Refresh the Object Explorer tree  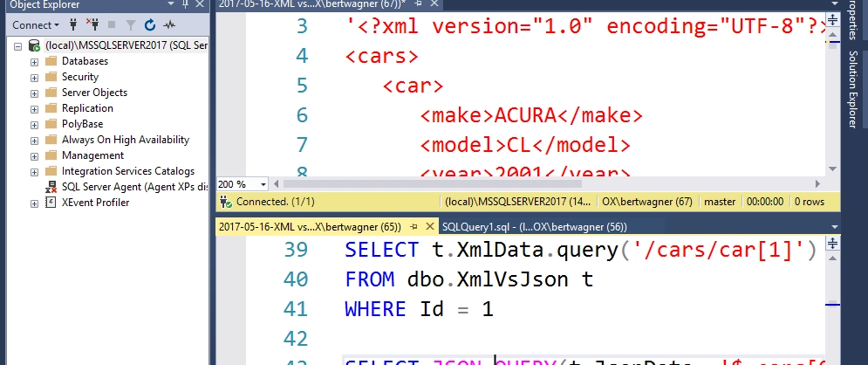pos(149,25)
